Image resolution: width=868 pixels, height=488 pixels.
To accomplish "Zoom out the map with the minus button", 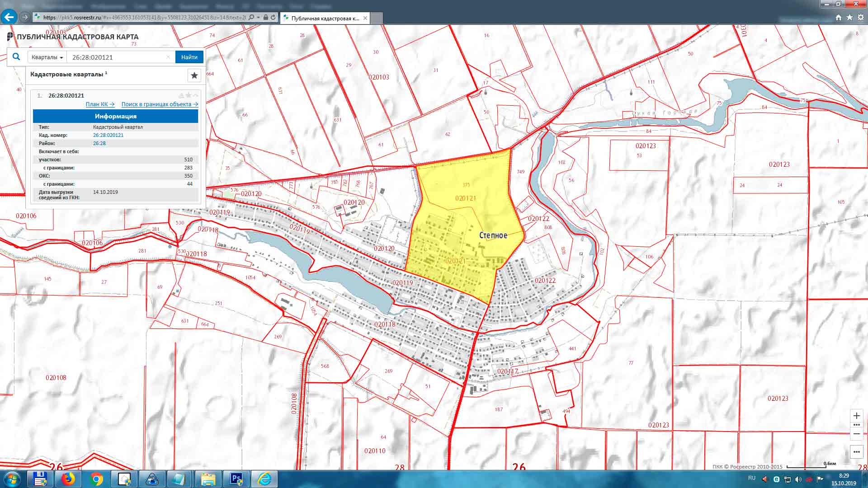I will coord(856,434).
